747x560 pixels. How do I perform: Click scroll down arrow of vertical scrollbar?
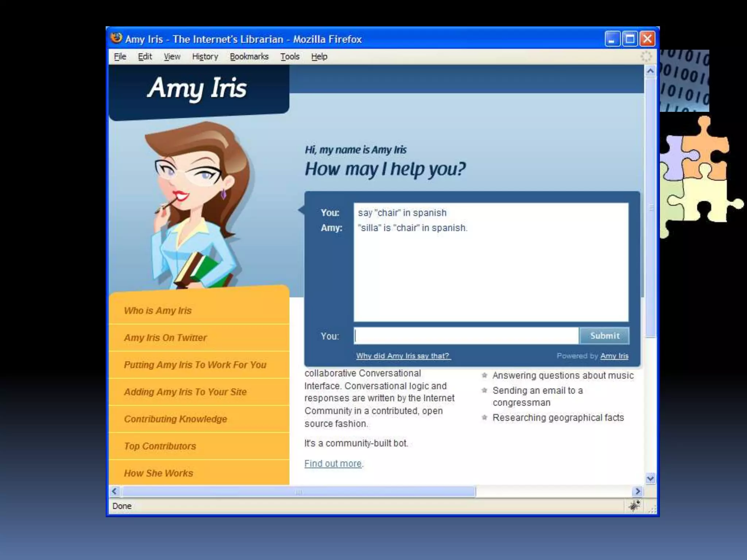[x=650, y=478]
